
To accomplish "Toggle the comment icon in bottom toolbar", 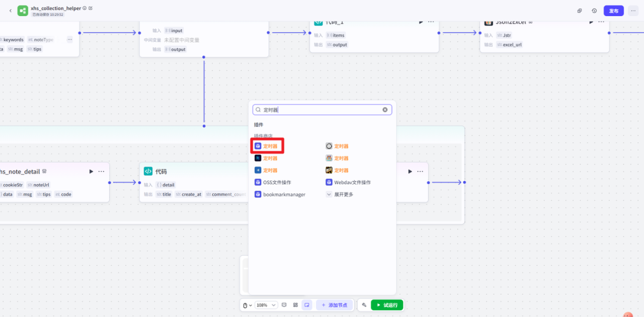I will tap(284, 305).
